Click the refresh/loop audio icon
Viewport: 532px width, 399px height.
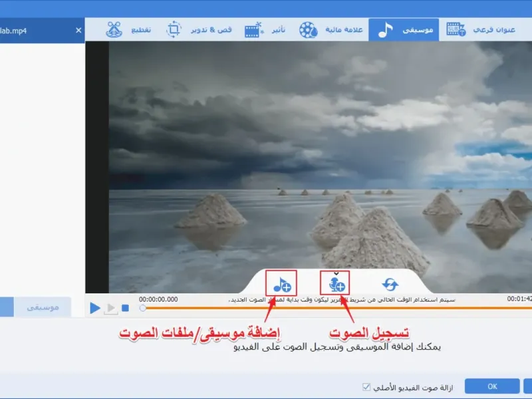tap(390, 285)
